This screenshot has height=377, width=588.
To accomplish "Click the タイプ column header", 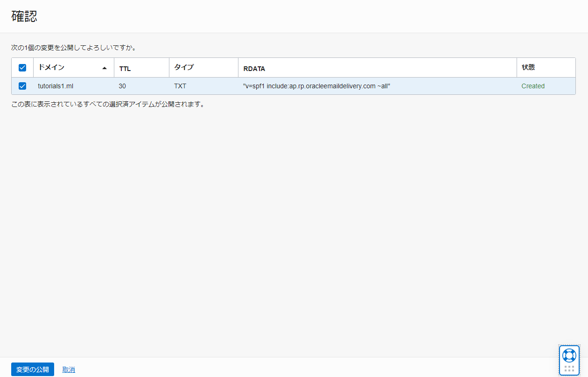I will click(183, 67).
